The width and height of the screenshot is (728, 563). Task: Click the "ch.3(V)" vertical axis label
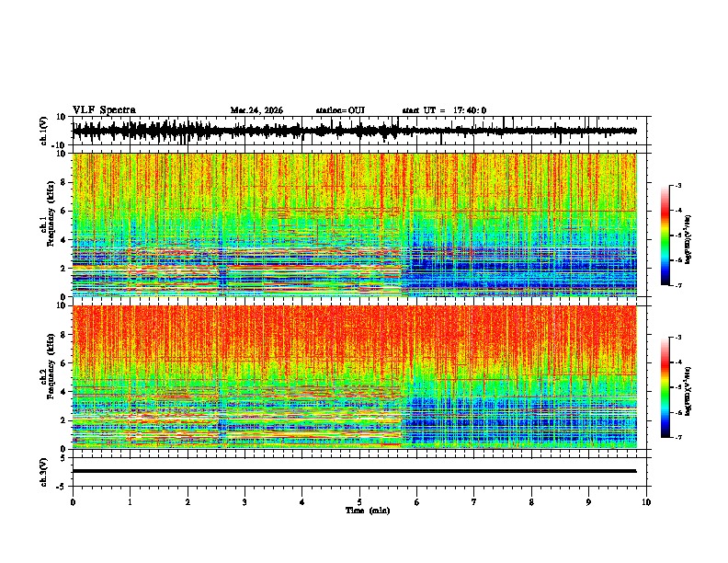click(x=45, y=472)
